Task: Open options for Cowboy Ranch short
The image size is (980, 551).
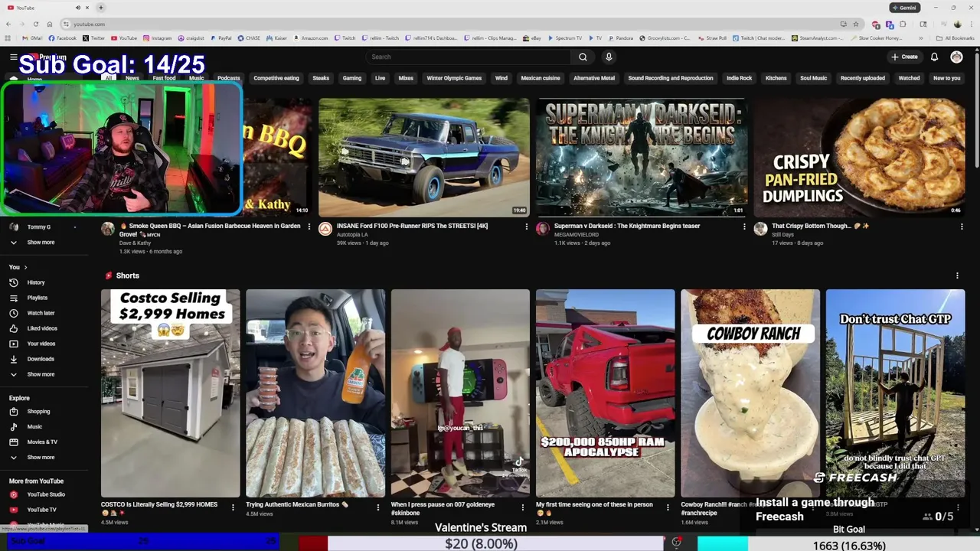Action: [813, 507]
